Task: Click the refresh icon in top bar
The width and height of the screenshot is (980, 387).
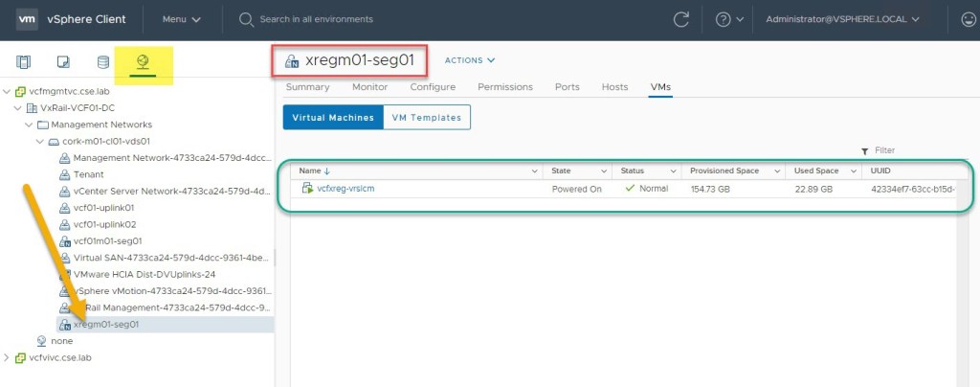Action: pos(681,19)
